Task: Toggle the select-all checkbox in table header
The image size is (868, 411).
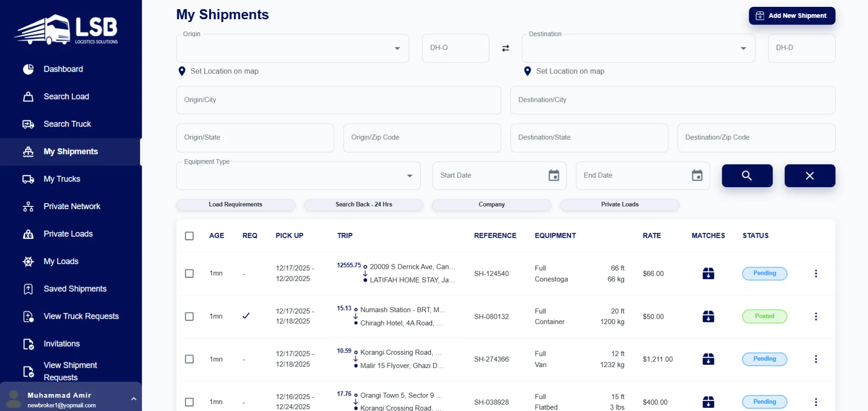Action: tap(189, 236)
